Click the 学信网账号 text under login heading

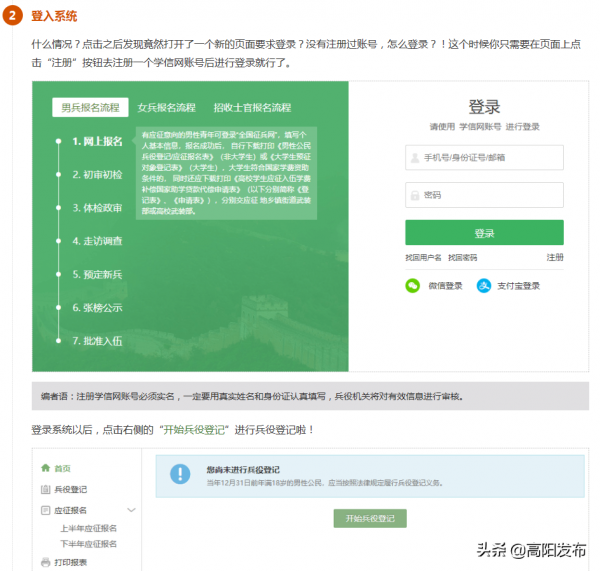click(480, 127)
